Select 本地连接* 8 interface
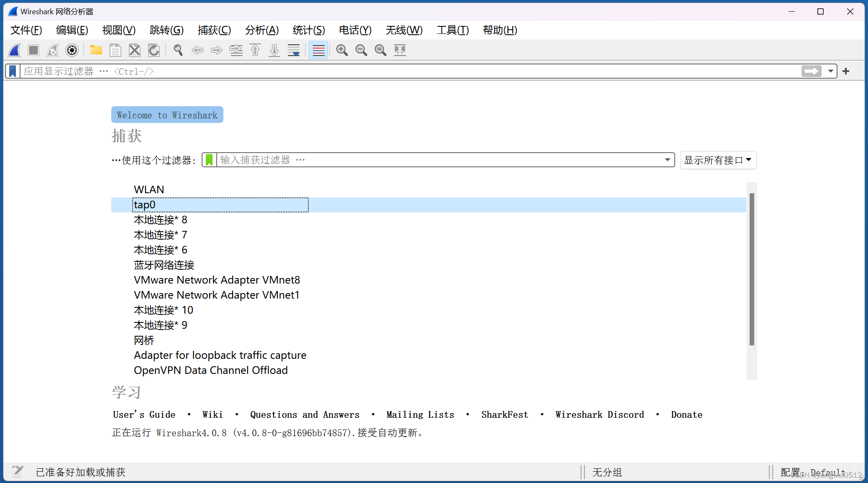 pos(429,220)
